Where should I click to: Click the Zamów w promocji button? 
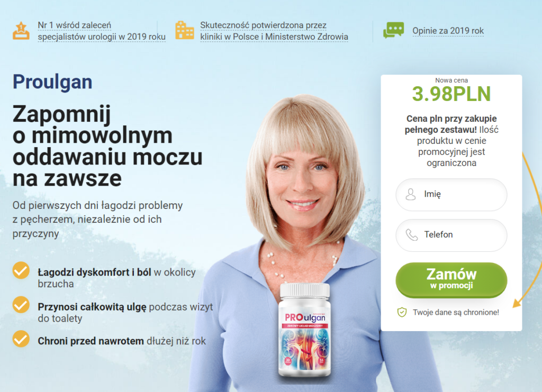pyautogui.click(x=451, y=280)
